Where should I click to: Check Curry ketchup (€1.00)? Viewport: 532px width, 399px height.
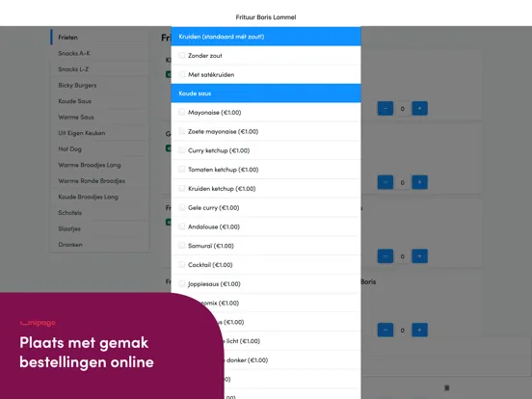click(x=182, y=150)
